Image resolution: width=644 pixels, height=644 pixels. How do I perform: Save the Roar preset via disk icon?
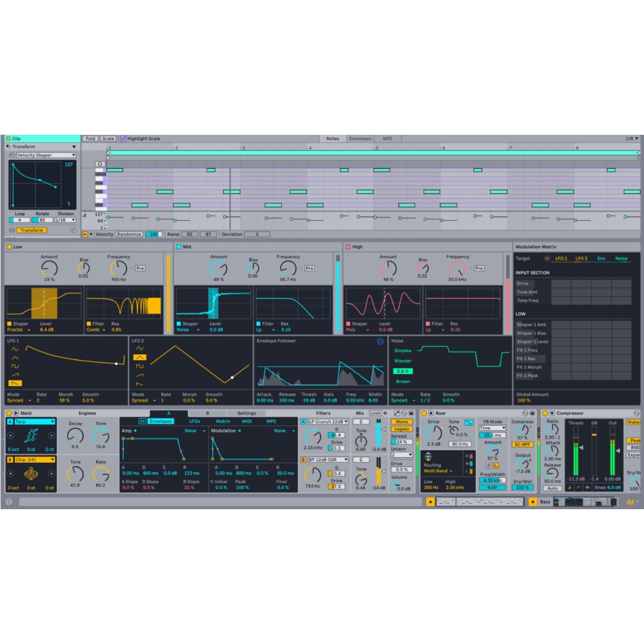[532, 413]
